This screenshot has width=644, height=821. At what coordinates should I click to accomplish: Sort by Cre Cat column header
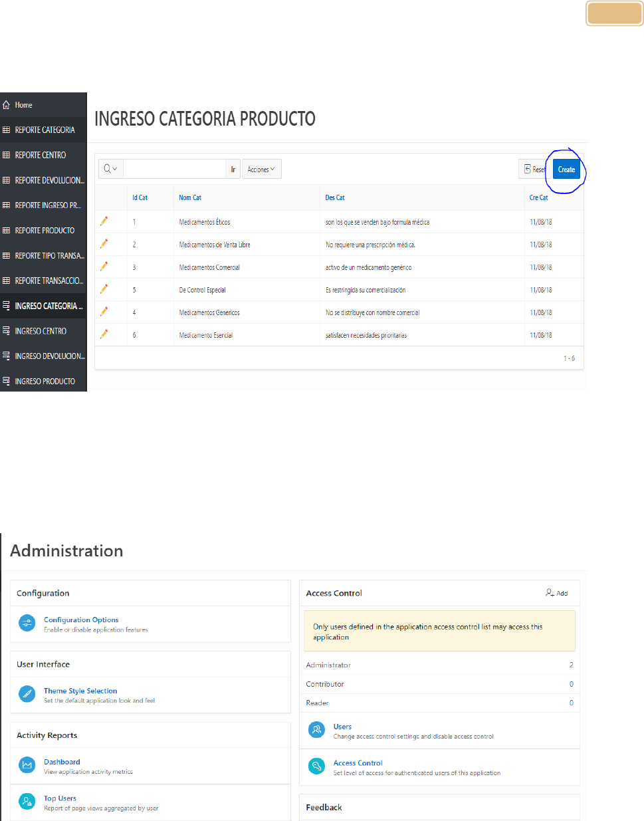click(x=538, y=197)
